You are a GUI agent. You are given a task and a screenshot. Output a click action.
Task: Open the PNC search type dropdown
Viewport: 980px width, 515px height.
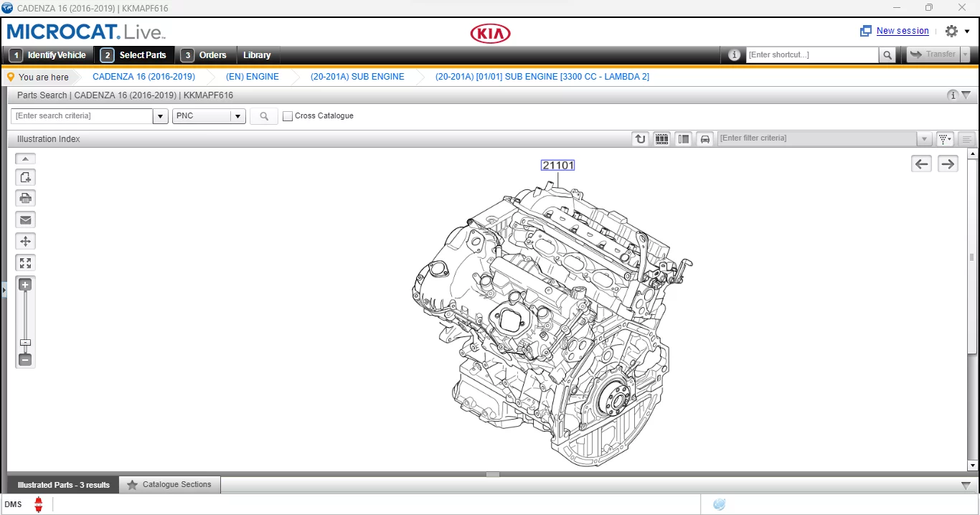point(237,115)
